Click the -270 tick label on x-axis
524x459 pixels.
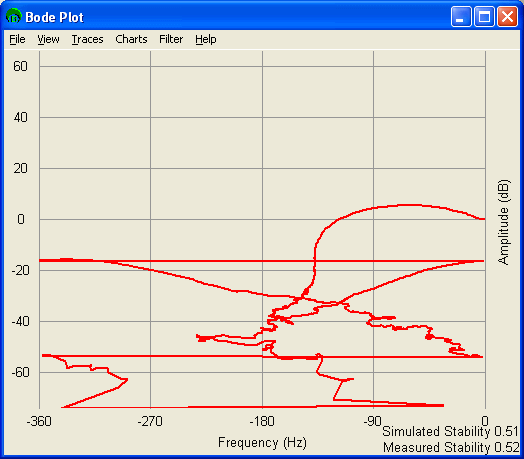pyautogui.click(x=150, y=421)
